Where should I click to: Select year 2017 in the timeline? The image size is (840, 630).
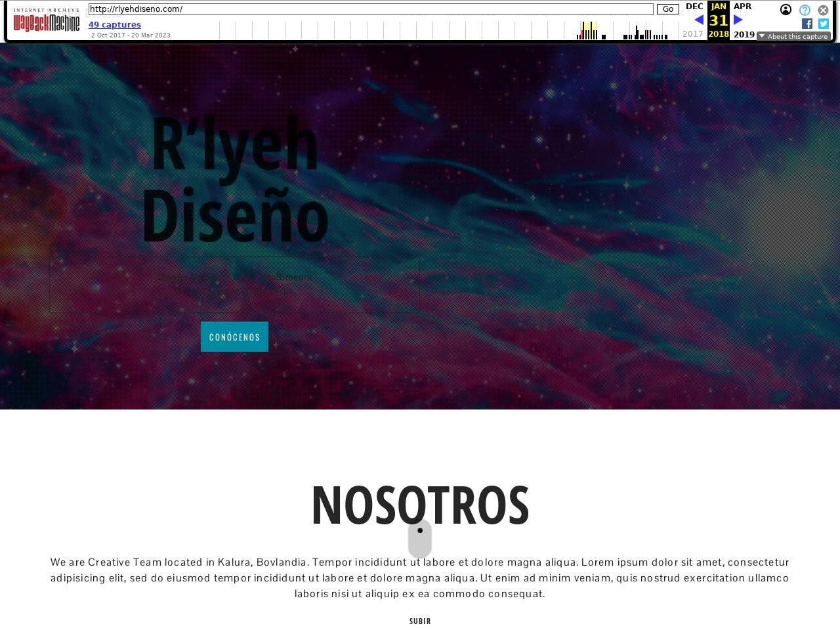[x=692, y=34]
